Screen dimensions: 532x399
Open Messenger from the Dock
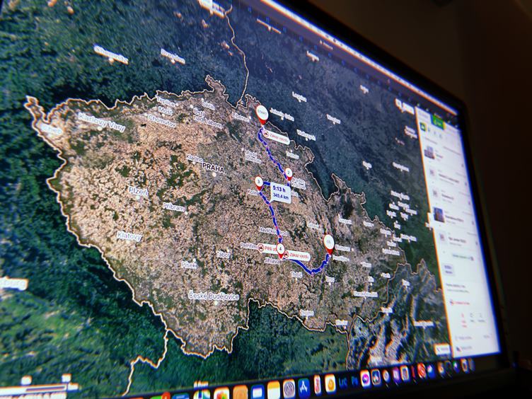tap(366, 379)
